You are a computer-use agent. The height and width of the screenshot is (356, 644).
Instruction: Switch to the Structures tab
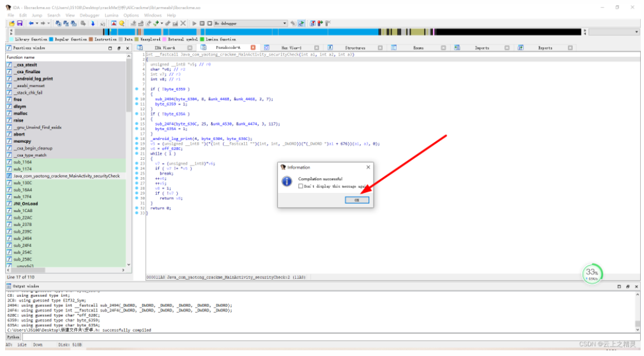(355, 48)
